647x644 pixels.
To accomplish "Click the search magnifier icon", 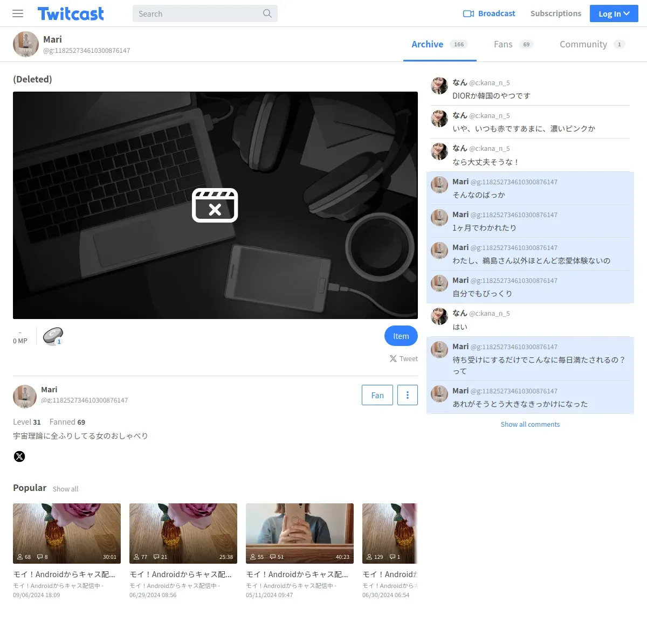I will point(267,13).
